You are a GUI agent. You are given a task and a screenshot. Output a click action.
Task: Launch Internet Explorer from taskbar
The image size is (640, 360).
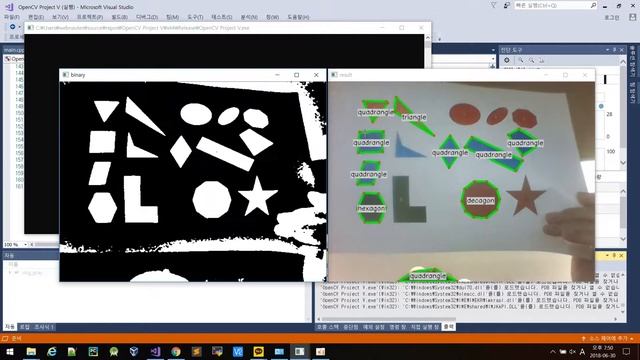52,351
